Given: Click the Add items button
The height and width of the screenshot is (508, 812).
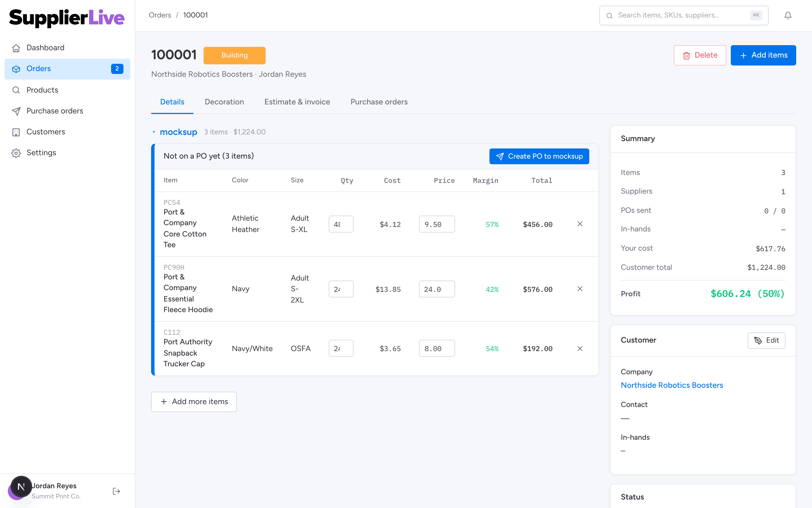Looking at the screenshot, I should [x=763, y=55].
